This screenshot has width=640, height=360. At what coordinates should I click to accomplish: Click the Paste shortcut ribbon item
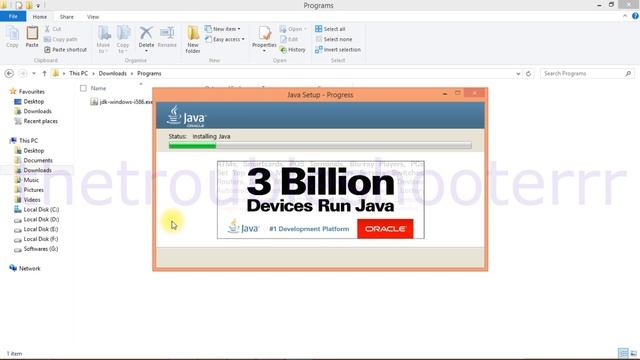point(65,49)
